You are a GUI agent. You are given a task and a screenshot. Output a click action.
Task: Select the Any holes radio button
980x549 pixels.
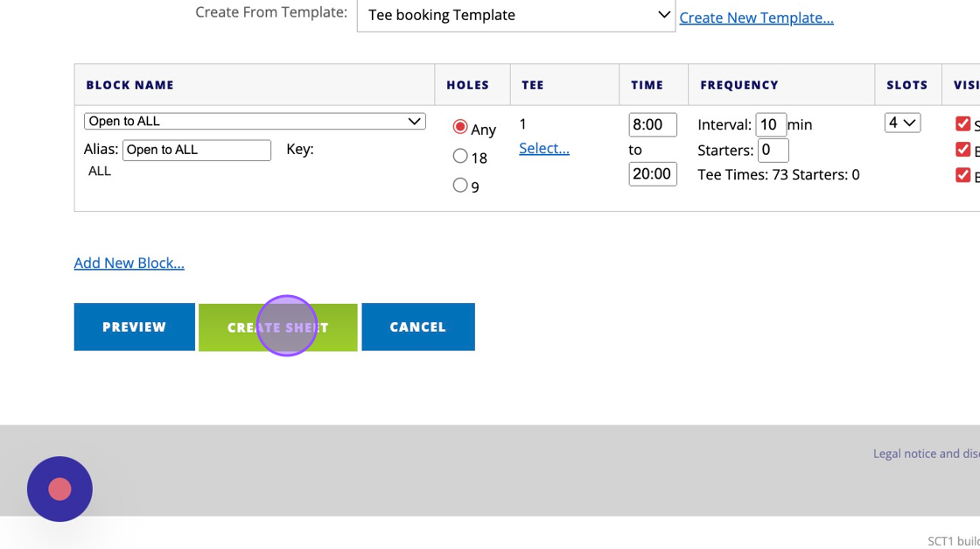pyautogui.click(x=460, y=127)
